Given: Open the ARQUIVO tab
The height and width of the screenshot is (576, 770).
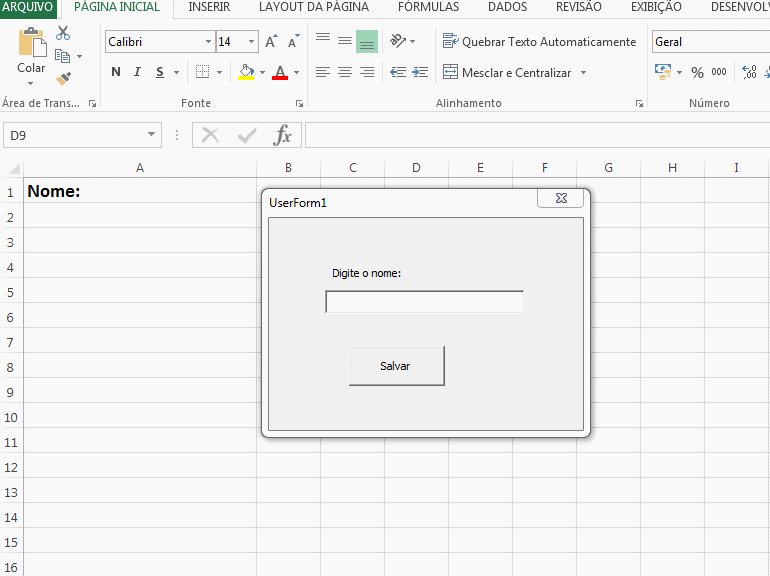Looking at the screenshot, I should click(28, 7).
